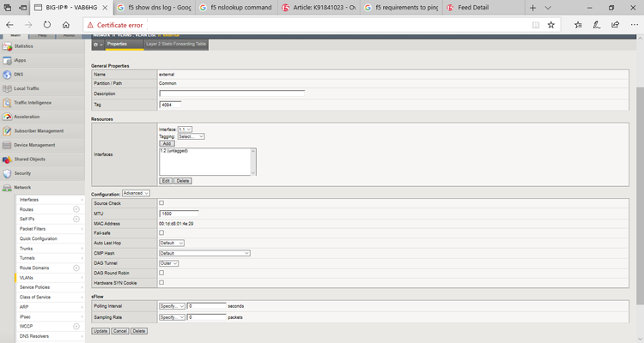
Task: Switch to Layer 2 Static Forwarding Table tab
Action: click(x=176, y=44)
